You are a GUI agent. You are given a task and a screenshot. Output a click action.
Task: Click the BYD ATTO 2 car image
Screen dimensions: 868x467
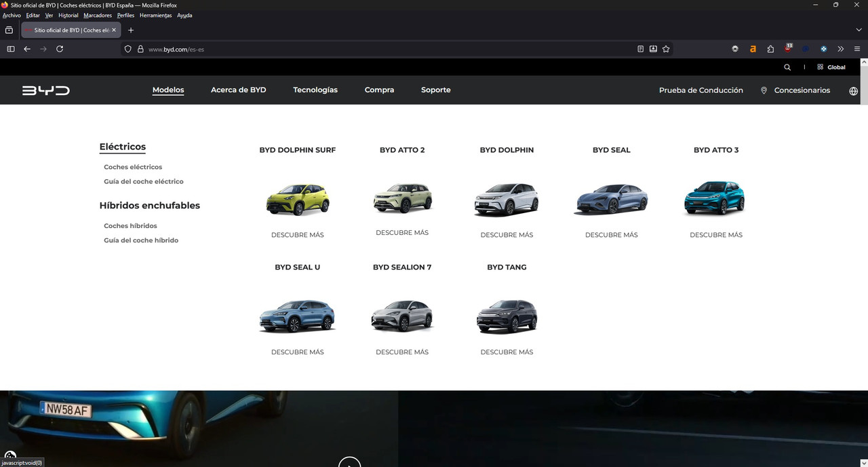[x=403, y=198]
